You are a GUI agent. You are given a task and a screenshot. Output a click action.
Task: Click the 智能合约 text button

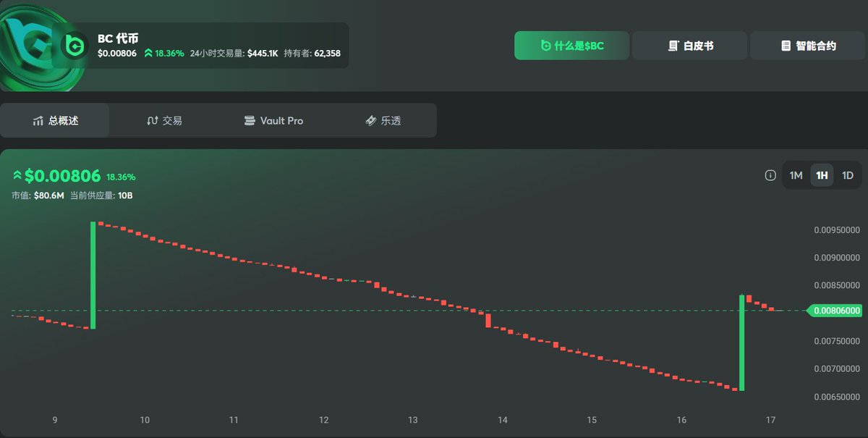tap(816, 46)
